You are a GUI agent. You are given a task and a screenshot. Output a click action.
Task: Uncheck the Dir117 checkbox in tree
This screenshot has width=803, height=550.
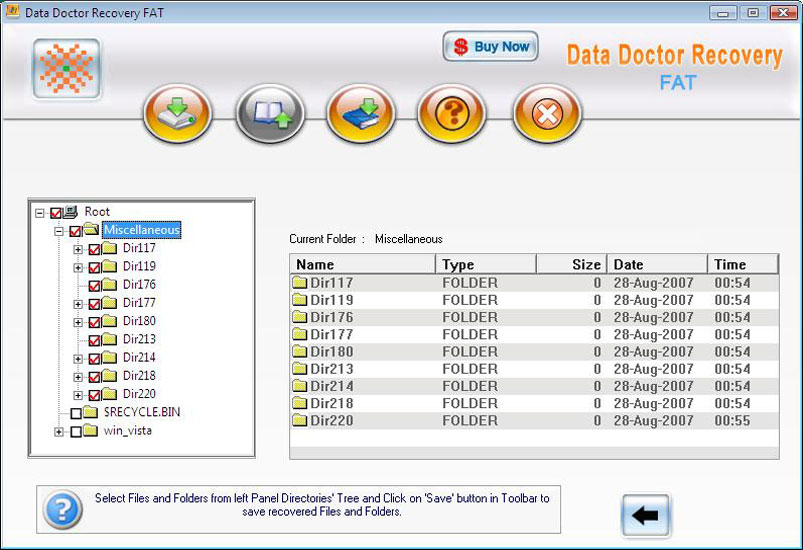click(94, 249)
